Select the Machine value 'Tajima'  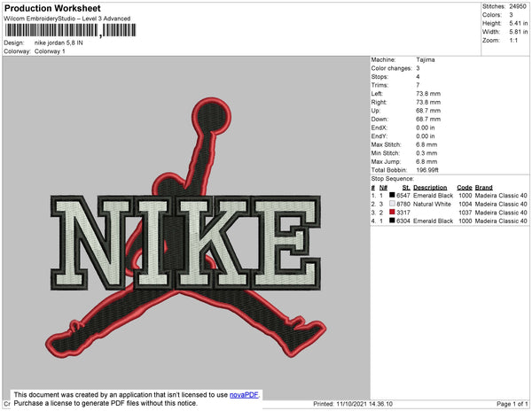point(425,59)
